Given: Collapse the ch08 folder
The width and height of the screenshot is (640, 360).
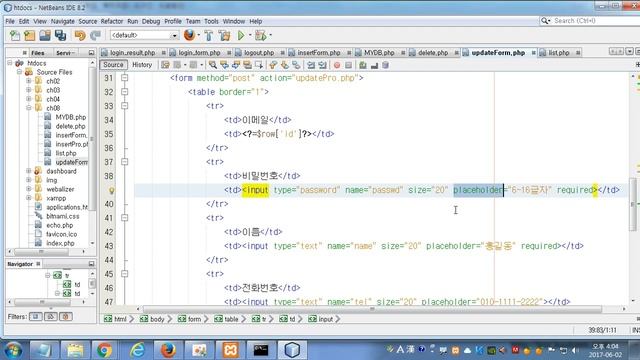Looking at the screenshot, I should (x=29, y=108).
